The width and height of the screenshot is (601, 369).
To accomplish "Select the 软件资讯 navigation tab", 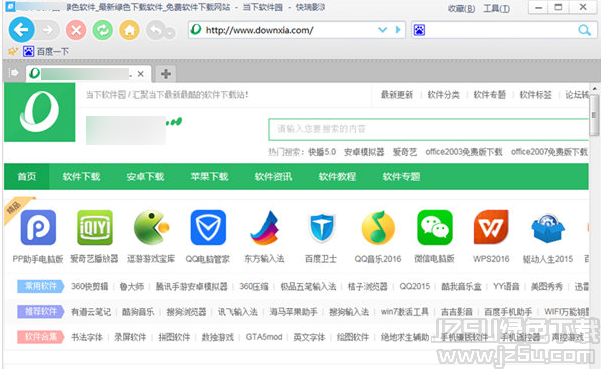I will coord(273,176).
